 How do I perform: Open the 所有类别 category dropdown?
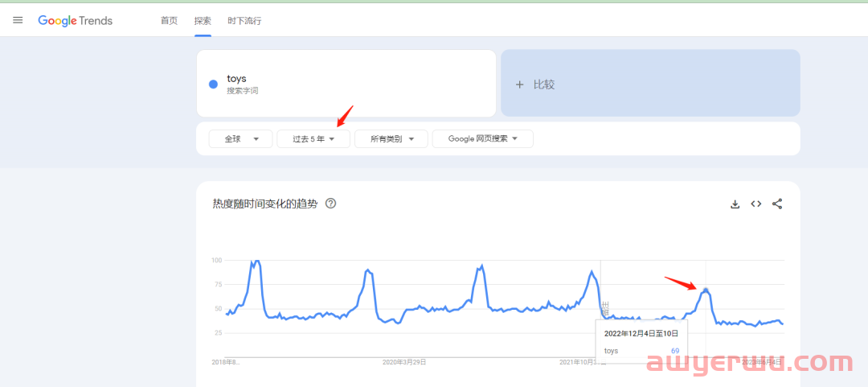click(x=391, y=139)
